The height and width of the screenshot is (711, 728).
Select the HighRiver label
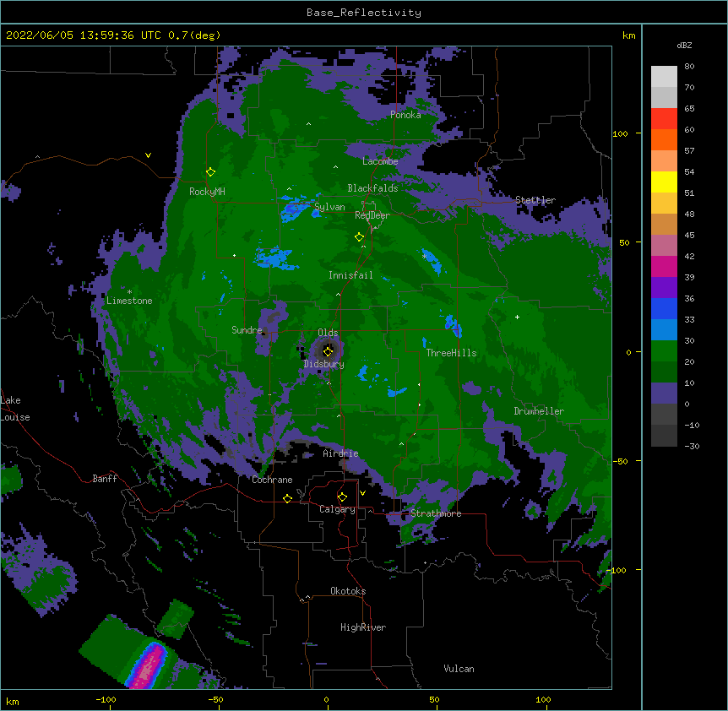coord(363,627)
